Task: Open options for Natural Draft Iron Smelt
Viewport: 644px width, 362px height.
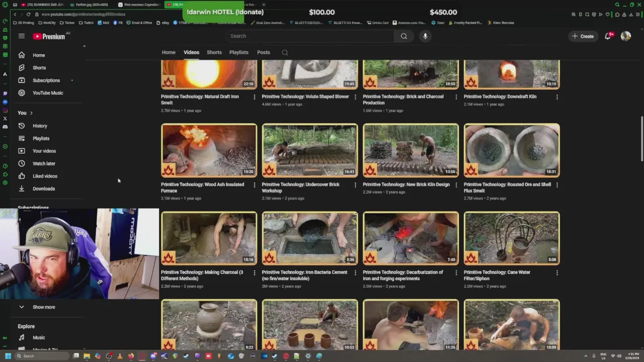Action: click(254, 97)
